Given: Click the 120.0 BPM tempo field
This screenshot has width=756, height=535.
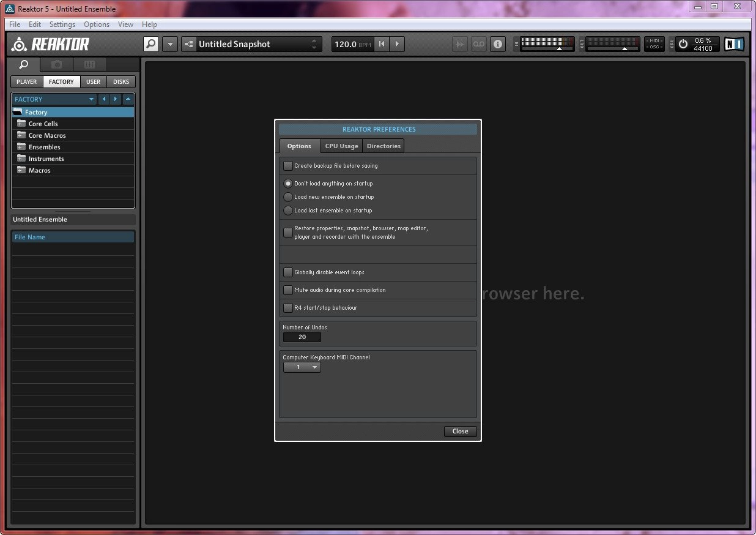Looking at the screenshot, I should pos(352,44).
